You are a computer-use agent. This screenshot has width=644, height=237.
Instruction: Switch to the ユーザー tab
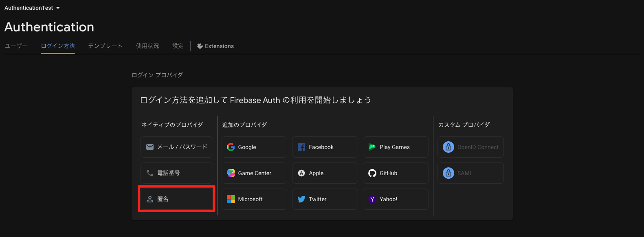[x=16, y=46]
